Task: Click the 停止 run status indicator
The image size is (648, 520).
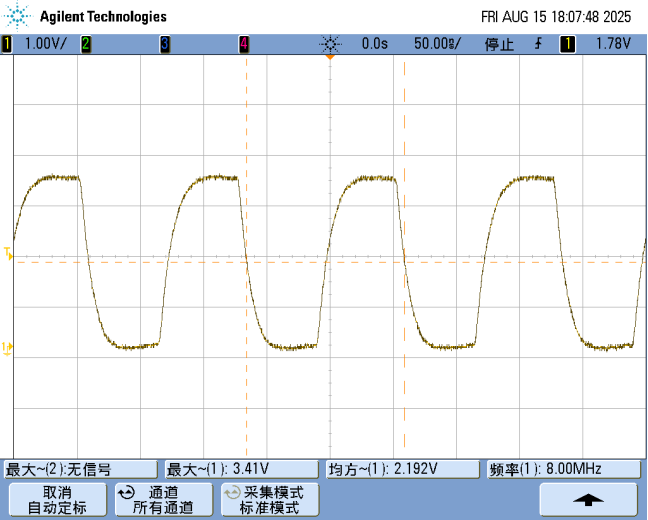Action: 499,44
